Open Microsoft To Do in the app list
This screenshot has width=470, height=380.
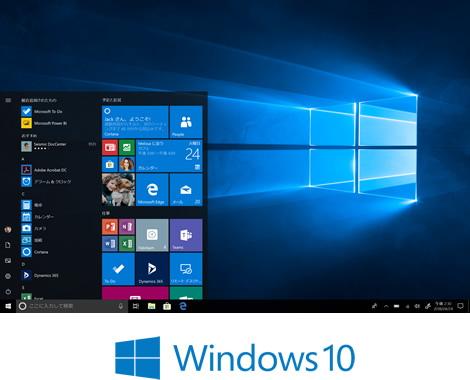pyautogui.click(x=42, y=111)
